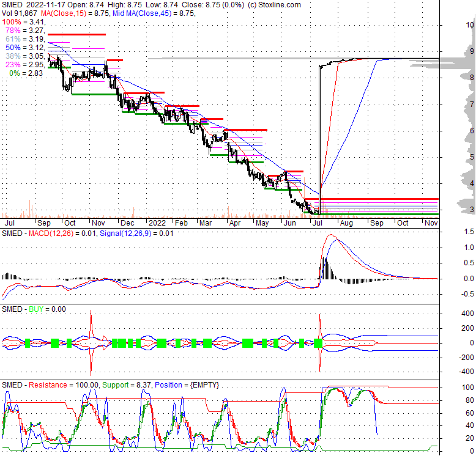Click the 'Jun' month label on time axis
Screen dimensions: 476x456
pyautogui.click(x=289, y=223)
